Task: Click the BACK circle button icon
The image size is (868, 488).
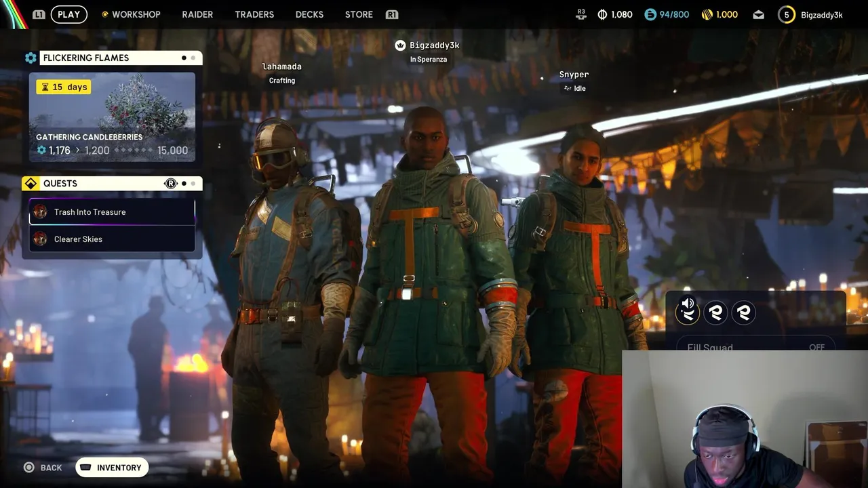Action: pos(28,468)
